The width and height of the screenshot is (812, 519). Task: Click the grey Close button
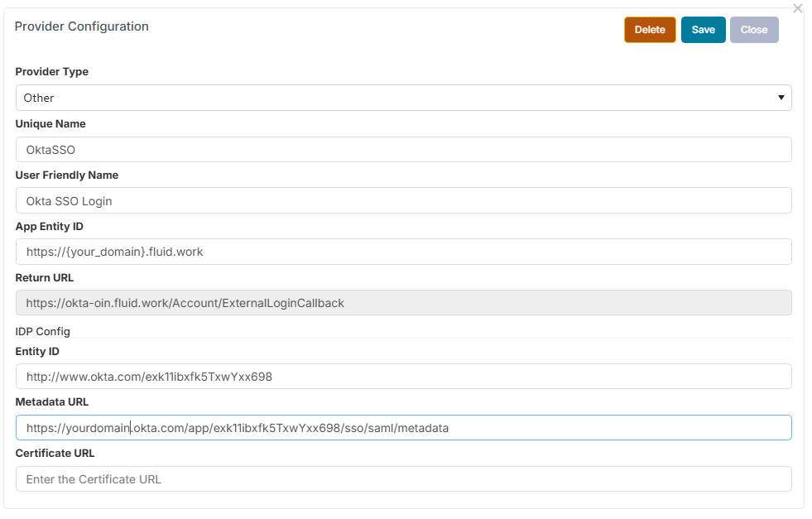(x=753, y=30)
